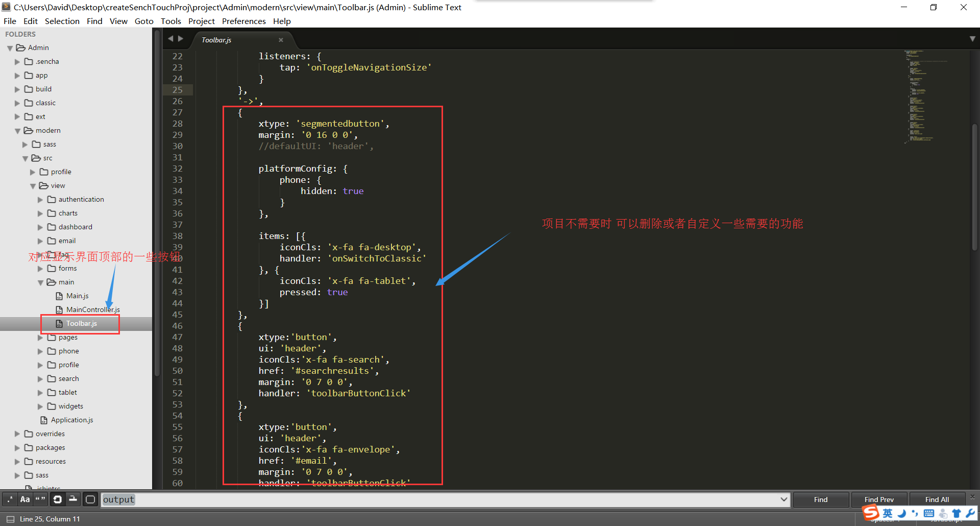Click the widgets folder icon
The width and height of the screenshot is (980, 526).
click(x=52, y=406)
